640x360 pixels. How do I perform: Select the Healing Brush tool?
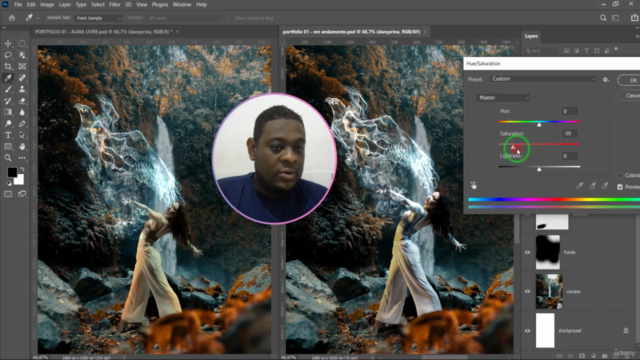tap(22, 78)
